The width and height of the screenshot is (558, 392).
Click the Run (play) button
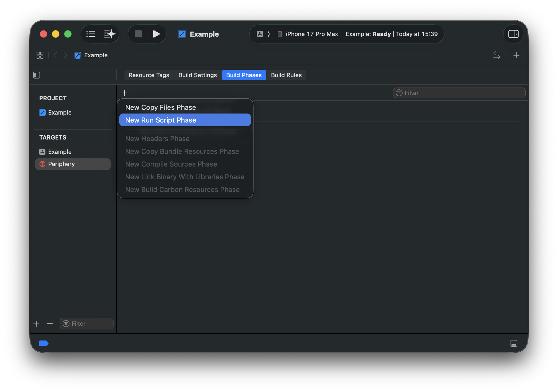coord(156,34)
